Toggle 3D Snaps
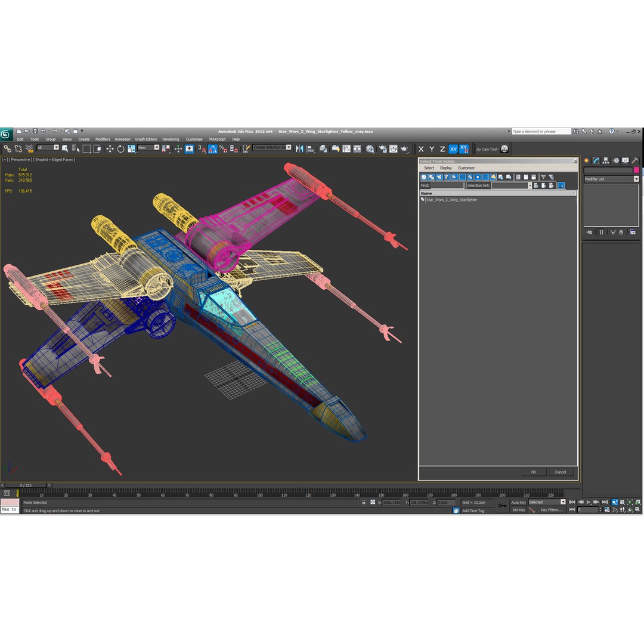Screen dimensions: 644x644 pos(202,148)
